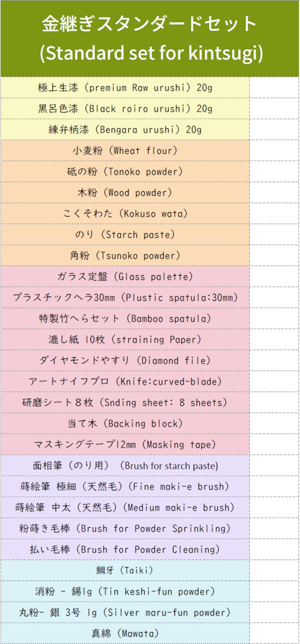Click the empty cell beside Mawata
The height and width of the screenshot is (644, 300).
click(274, 633)
